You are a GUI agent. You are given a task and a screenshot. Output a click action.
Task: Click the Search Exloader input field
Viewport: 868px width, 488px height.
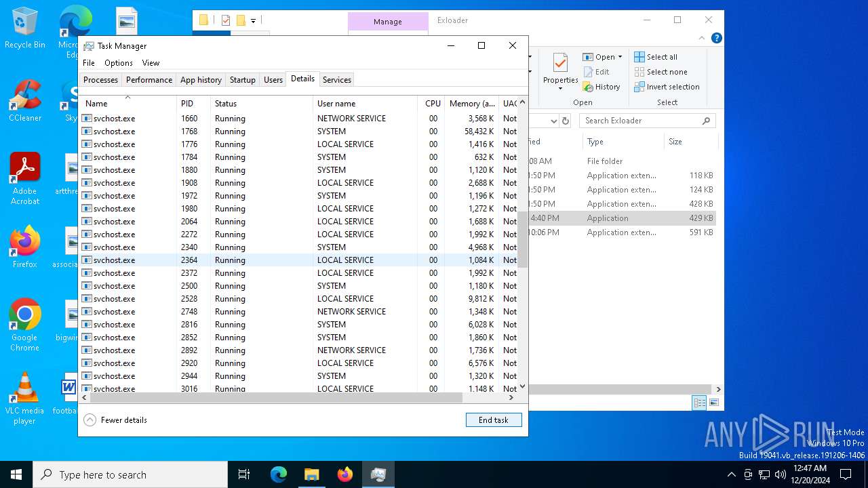[x=641, y=121]
